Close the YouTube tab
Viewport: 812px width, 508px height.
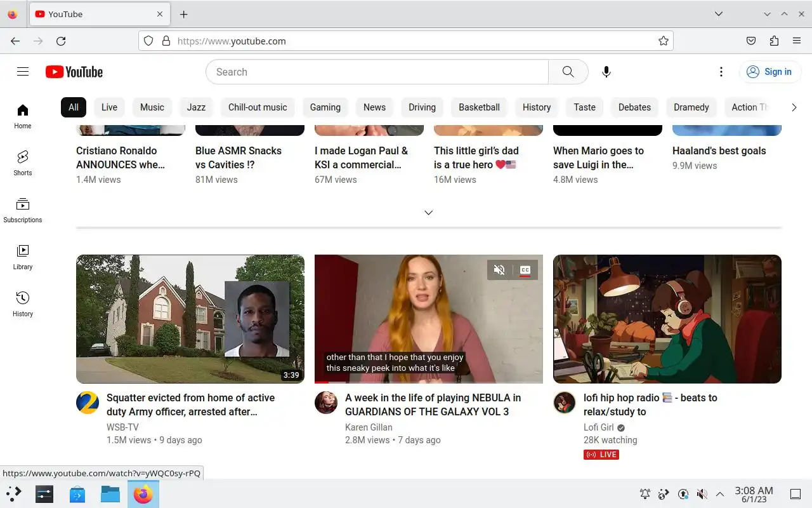pos(160,14)
